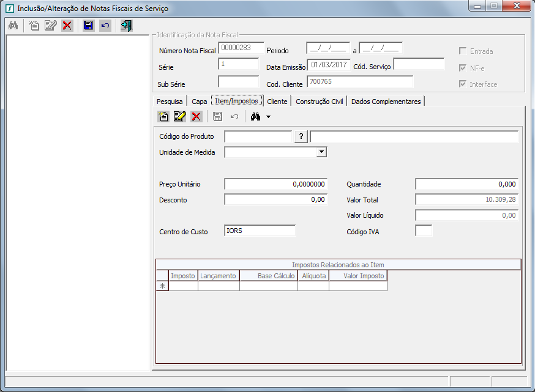Viewport: 535px width, 392px height.
Task: Select the Construção Civil tab
Action: pyautogui.click(x=320, y=102)
